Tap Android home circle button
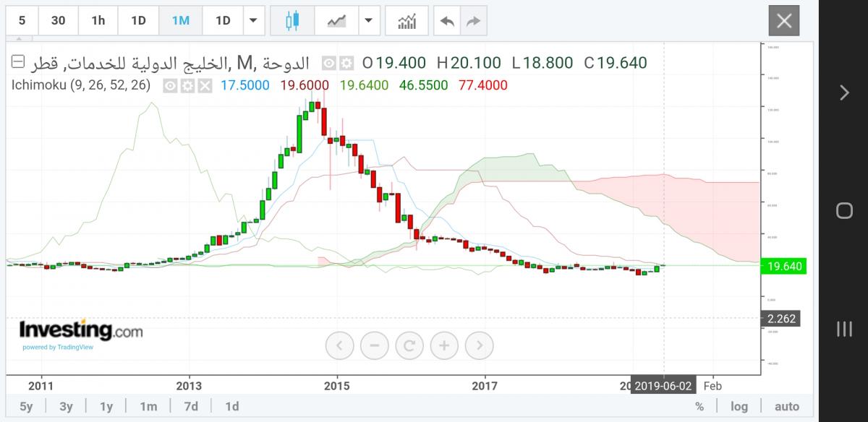 click(844, 211)
